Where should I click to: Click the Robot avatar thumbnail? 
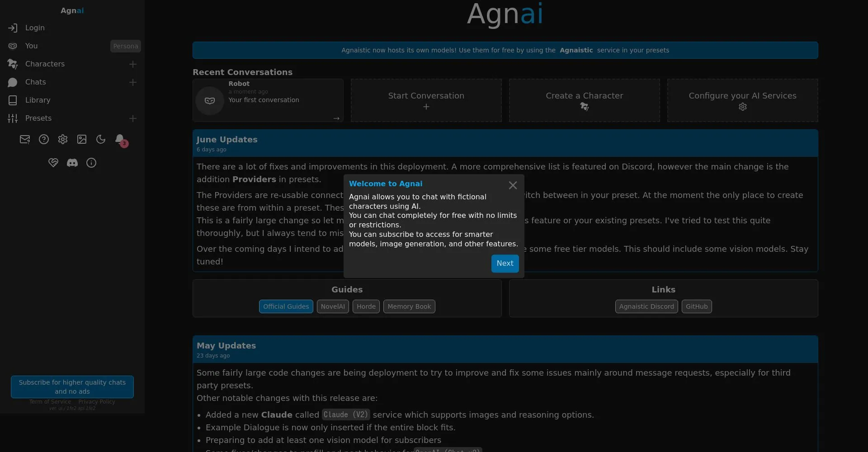[210, 101]
